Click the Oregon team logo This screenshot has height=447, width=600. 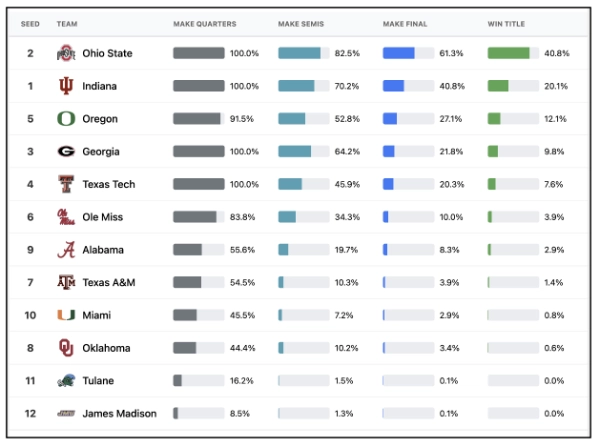pos(66,119)
